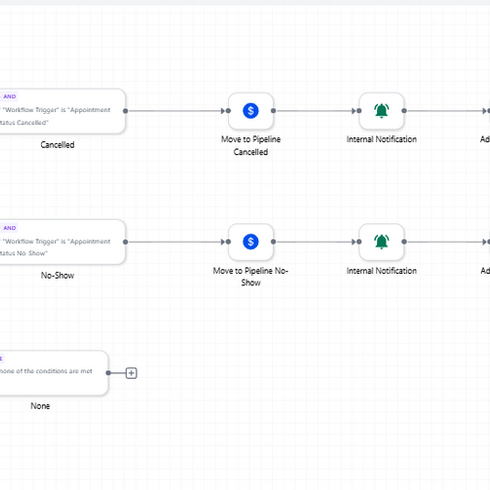The width and height of the screenshot is (490, 490).
Task: Click input dot of No-Show pipeline node
Action: pos(228,242)
